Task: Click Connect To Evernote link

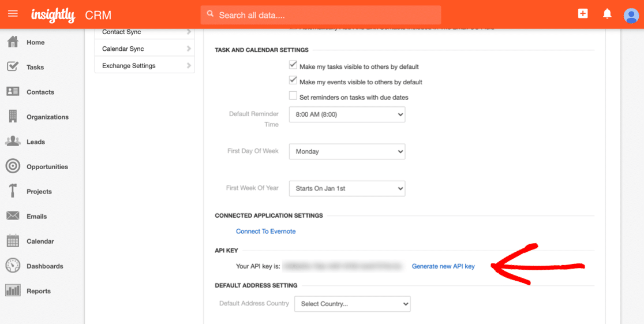Action: (265, 232)
